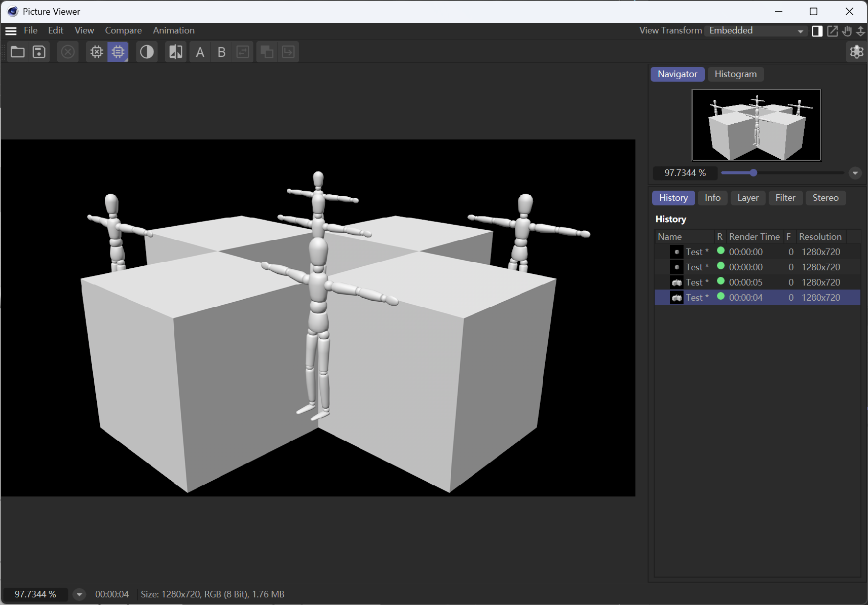
Task: Click the swap A/B icon
Action: (243, 52)
